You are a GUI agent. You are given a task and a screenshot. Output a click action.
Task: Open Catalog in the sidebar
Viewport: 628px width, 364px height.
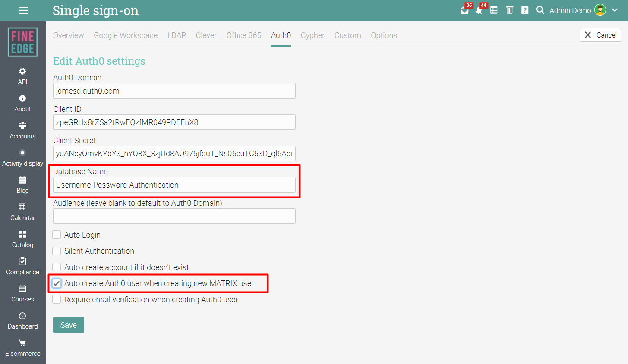click(22, 239)
